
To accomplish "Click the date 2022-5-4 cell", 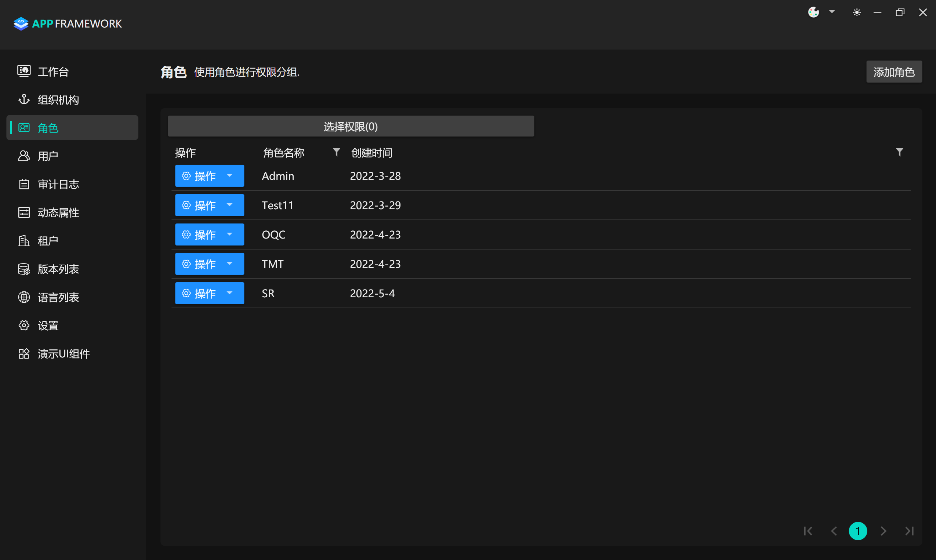I will coord(372,293).
